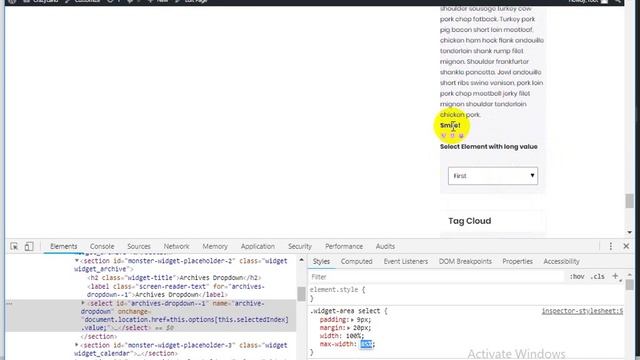Click page scrollbar down arrow
The width and height of the screenshot is (640, 360).
click(x=629, y=232)
